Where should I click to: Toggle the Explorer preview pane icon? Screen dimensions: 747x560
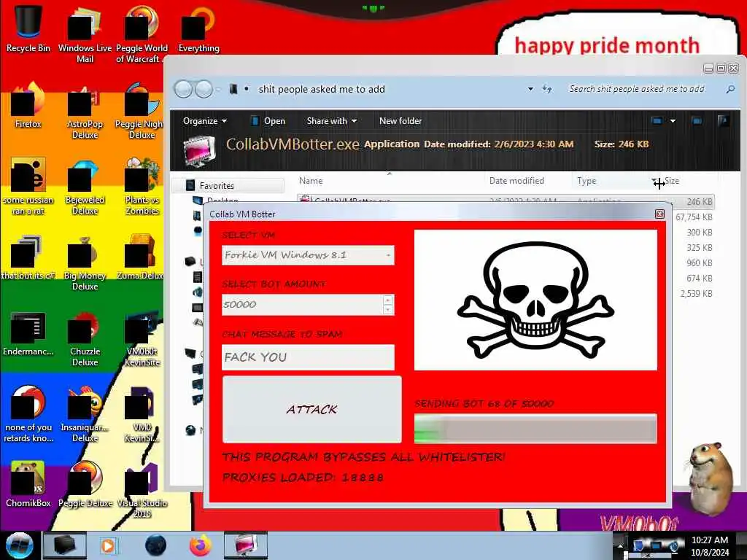tap(697, 121)
